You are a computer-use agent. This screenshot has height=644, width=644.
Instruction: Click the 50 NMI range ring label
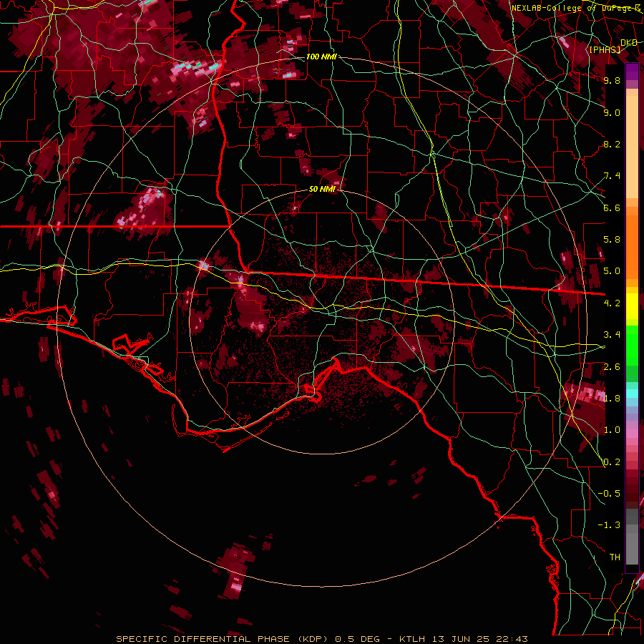[x=322, y=189]
